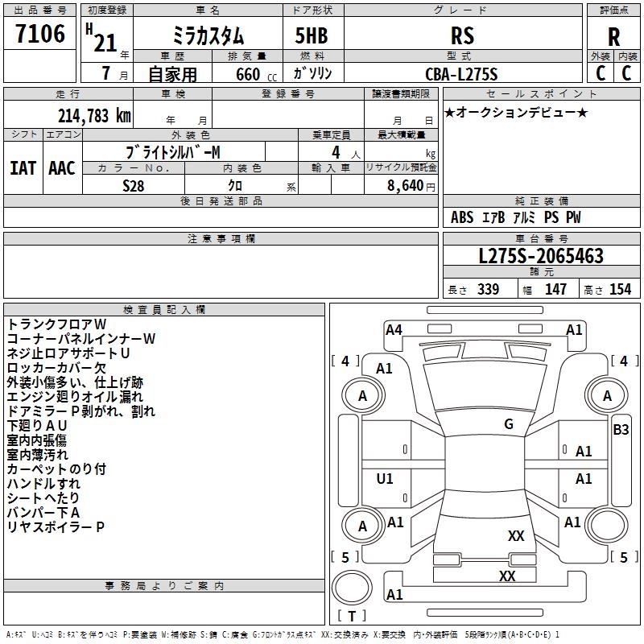Select the rear-left wheel circle marked A
The height and width of the screenshot is (644, 644).
[x=362, y=526]
